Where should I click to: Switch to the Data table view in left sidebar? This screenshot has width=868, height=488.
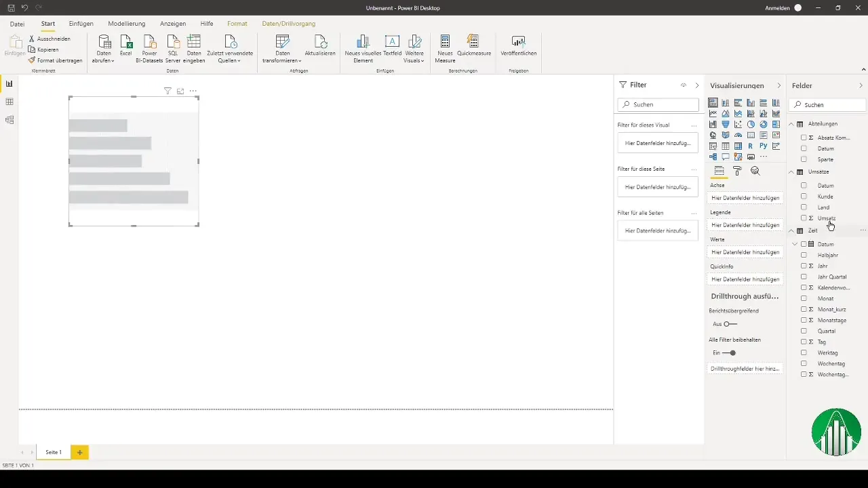pyautogui.click(x=9, y=102)
